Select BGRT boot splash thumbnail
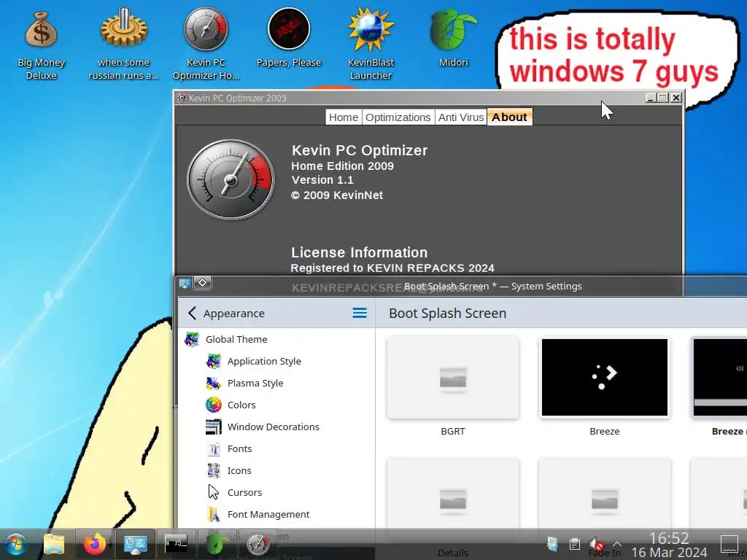 click(x=452, y=377)
